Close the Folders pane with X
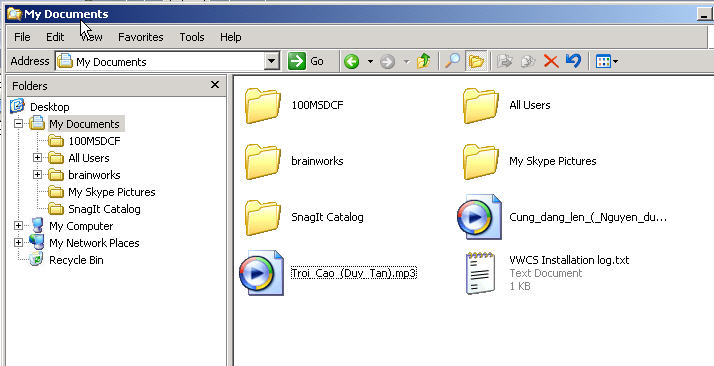 click(215, 85)
